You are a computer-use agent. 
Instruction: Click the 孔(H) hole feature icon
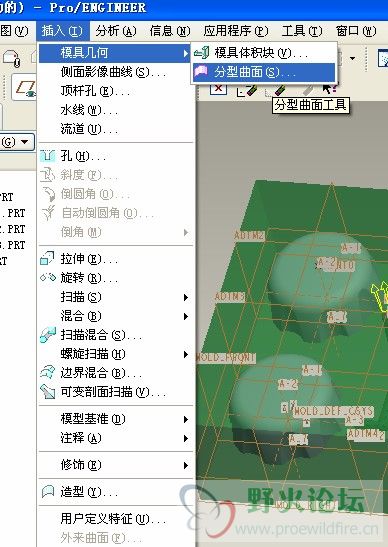pos(47,156)
